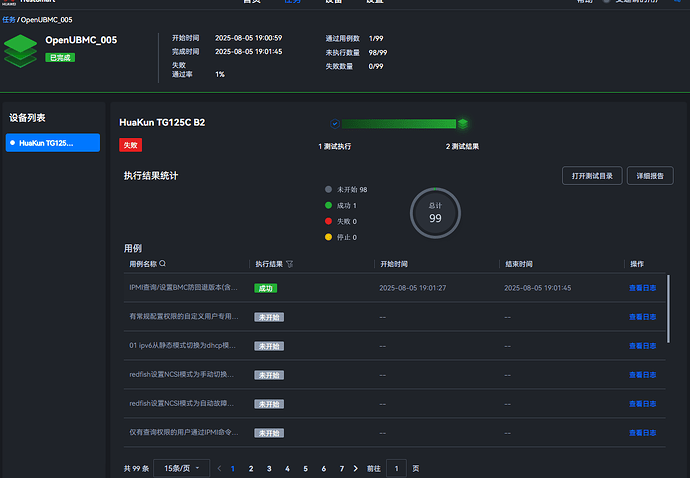Open the 执行结果 column filter icon
690x478 pixels.
[290, 264]
